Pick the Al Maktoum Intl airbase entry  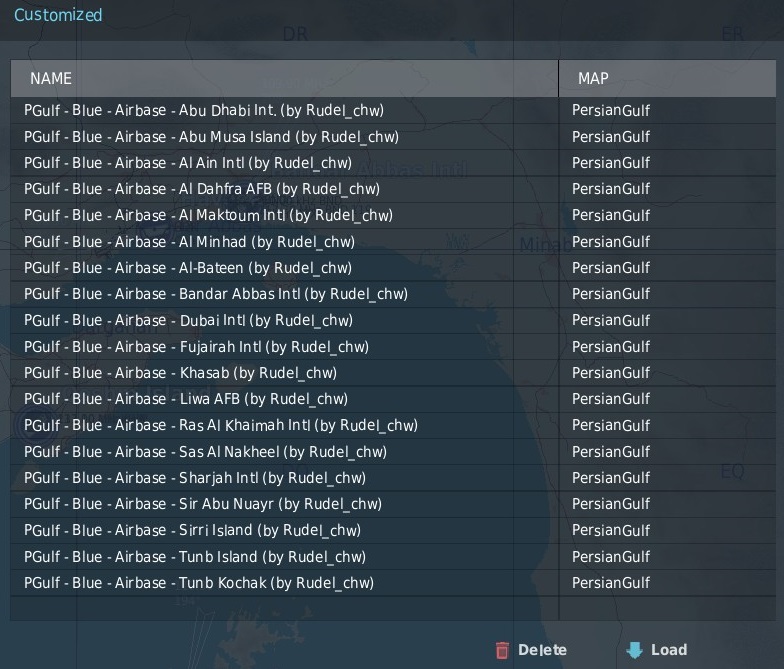pos(208,215)
